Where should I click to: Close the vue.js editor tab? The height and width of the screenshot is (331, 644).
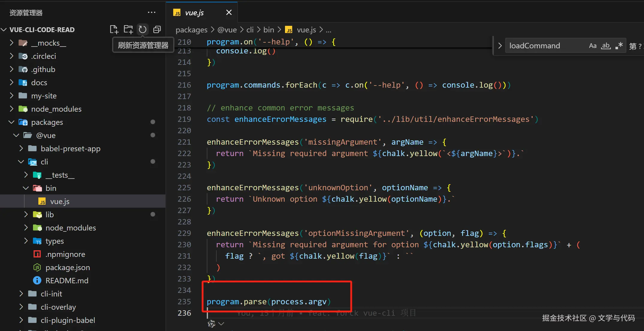click(229, 13)
